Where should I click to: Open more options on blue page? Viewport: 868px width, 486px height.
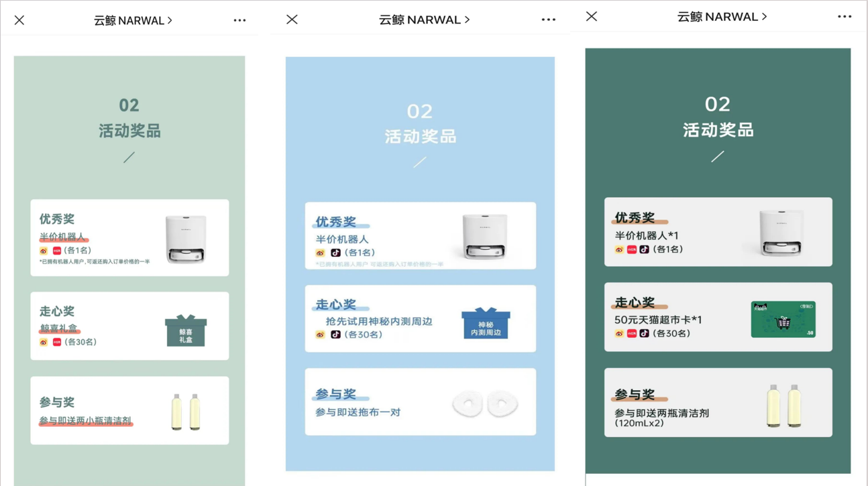tap(549, 19)
